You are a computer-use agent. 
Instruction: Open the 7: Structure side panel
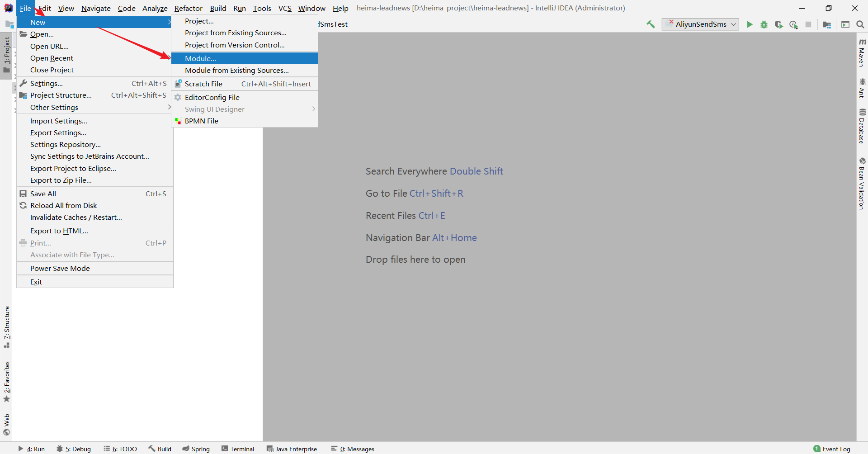pos(6,327)
